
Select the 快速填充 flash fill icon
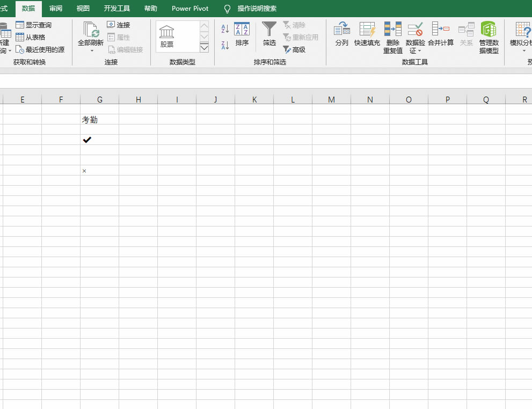[x=367, y=29]
